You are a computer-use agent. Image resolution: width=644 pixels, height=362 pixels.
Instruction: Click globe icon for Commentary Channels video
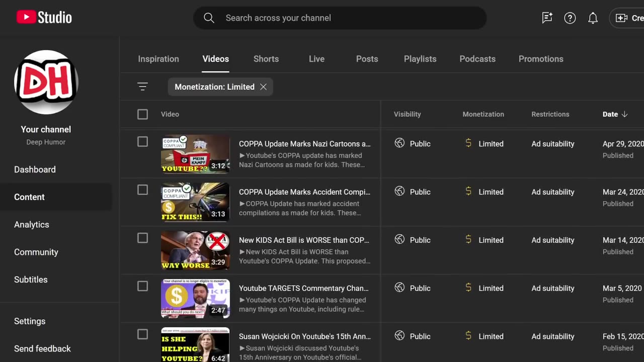click(x=399, y=288)
